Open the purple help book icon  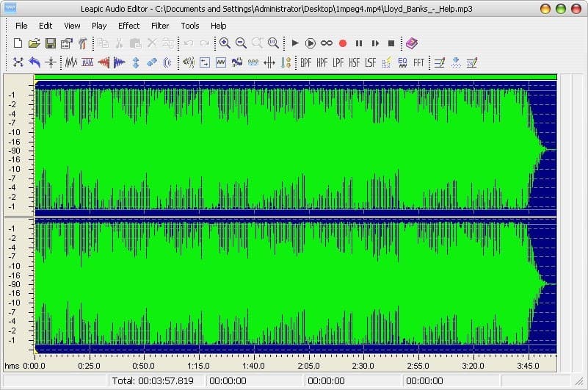(x=411, y=43)
